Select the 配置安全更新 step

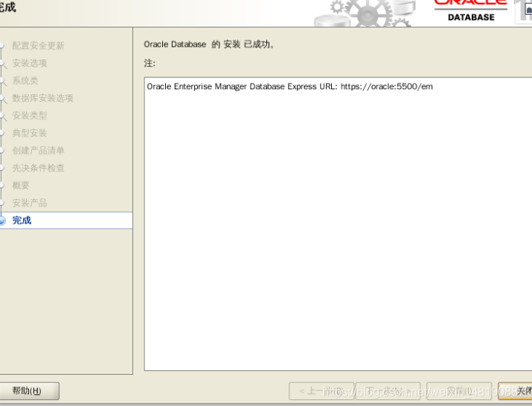point(38,45)
